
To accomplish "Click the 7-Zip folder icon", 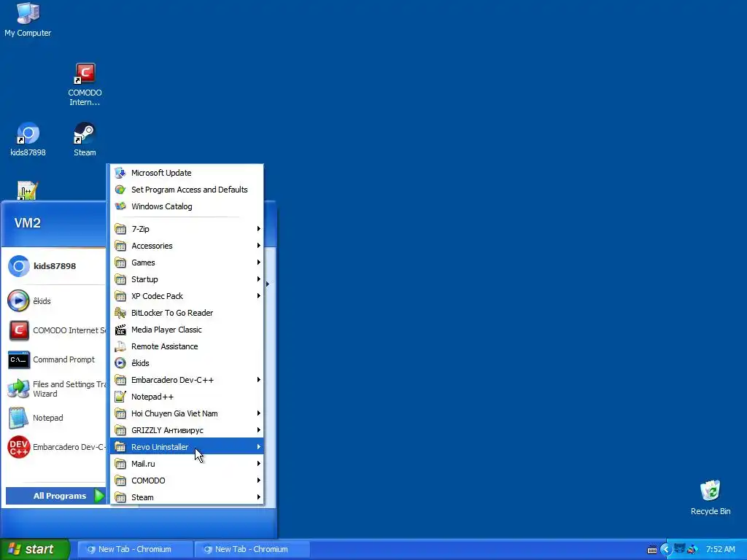I will point(120,229).
